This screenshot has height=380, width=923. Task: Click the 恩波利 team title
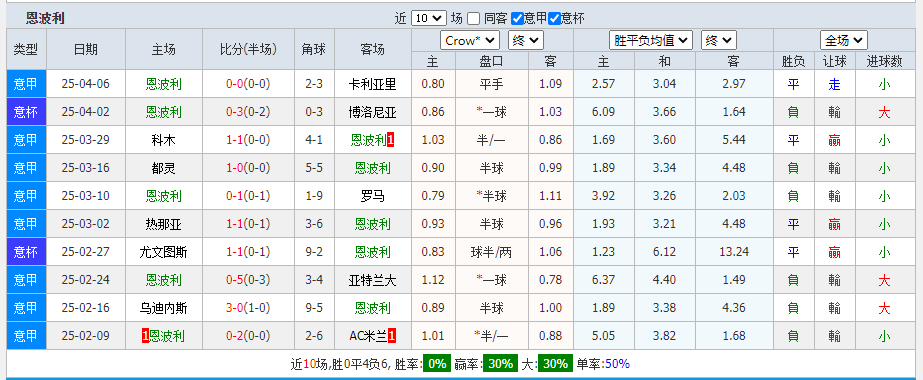coord(45,18)
